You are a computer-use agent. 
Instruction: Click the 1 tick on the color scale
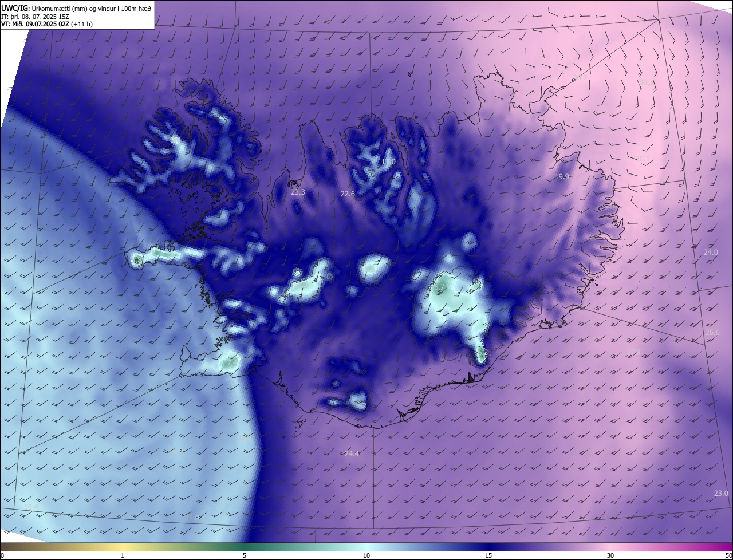(x=123, y=556)
